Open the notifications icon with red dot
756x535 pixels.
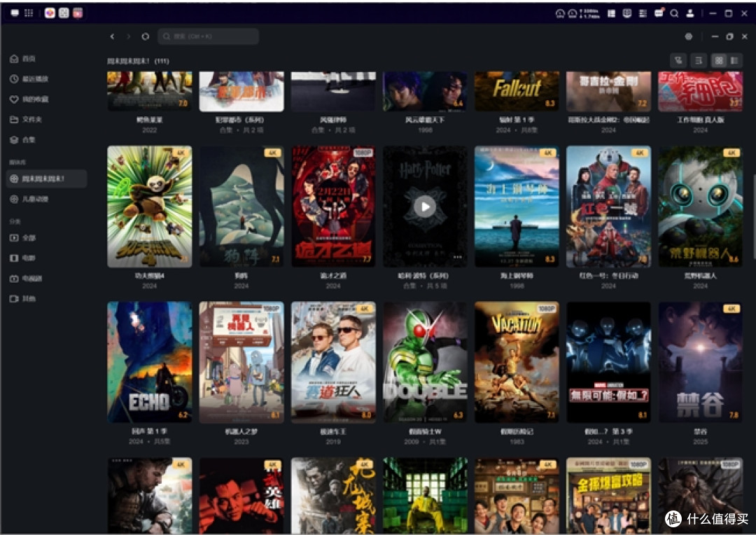click(659, 13)
